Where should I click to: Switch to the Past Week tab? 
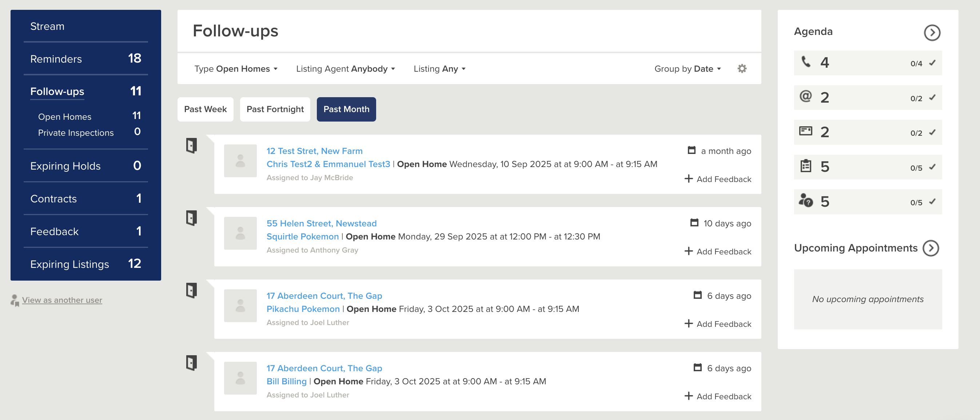pos(205,109)
